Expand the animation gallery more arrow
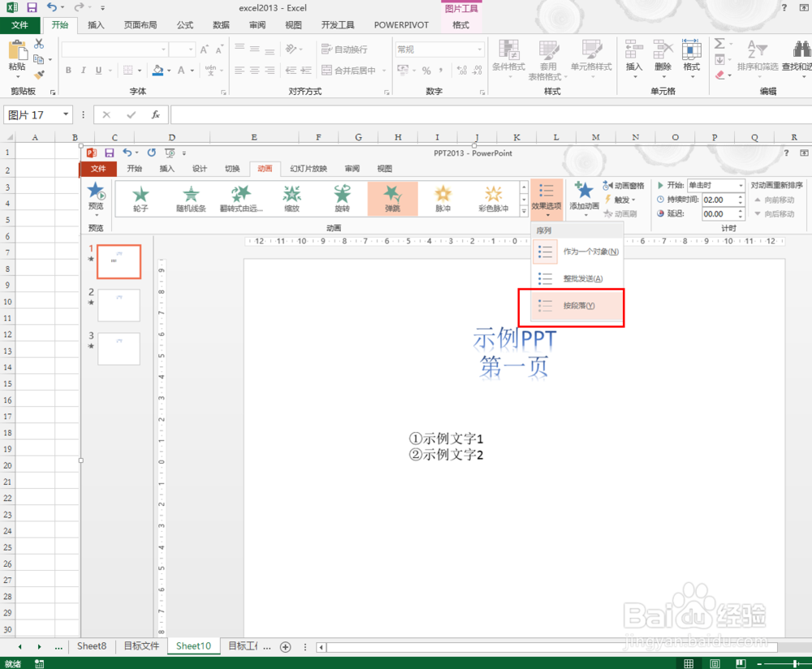Screen dimensions: 812x669 pyautogui.click(x=524, y=211)
